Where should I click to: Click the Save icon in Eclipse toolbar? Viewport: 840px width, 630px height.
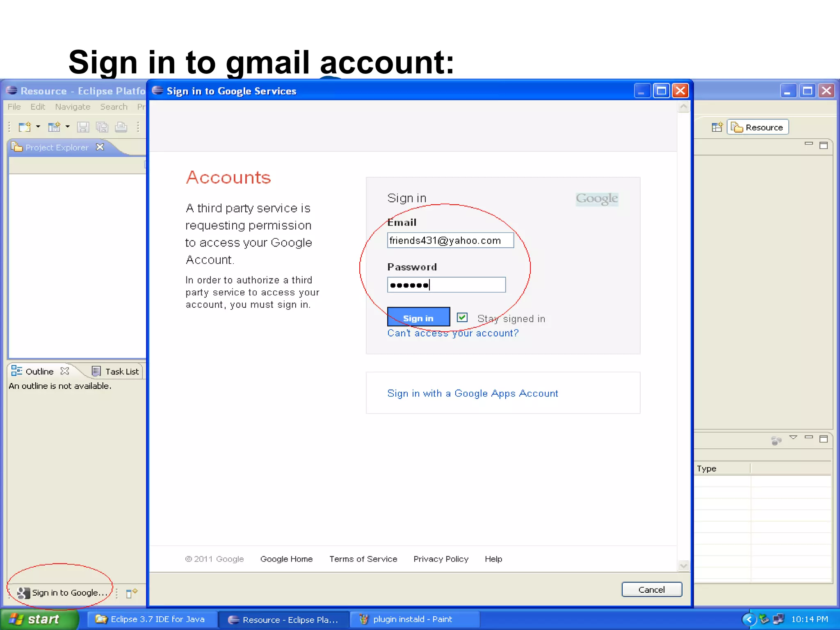83,127
